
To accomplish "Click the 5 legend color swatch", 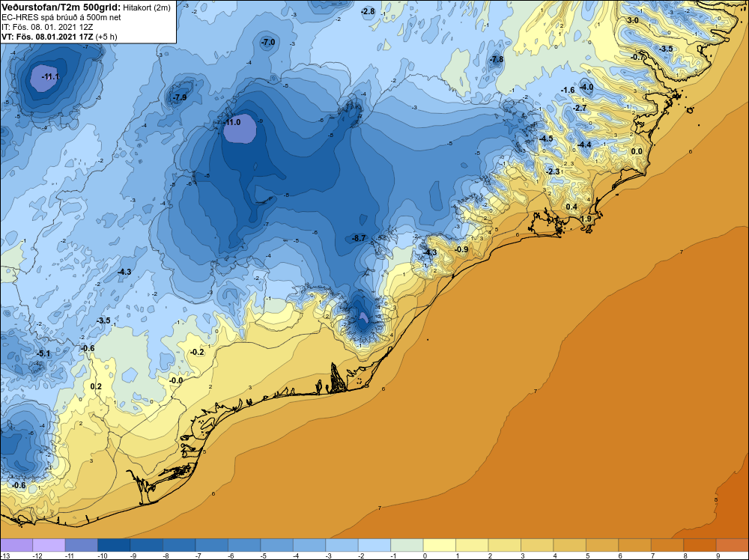I will (x=602, y=545).
